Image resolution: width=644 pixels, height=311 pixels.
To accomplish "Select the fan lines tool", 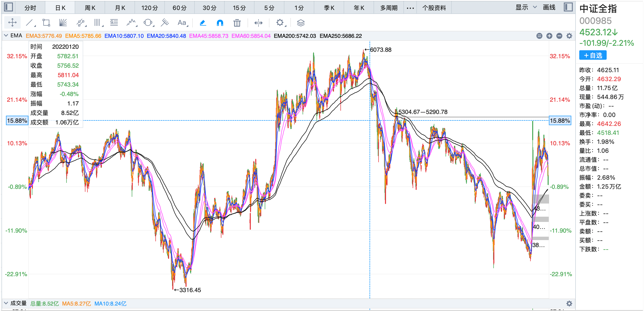I will coord(63,23).
